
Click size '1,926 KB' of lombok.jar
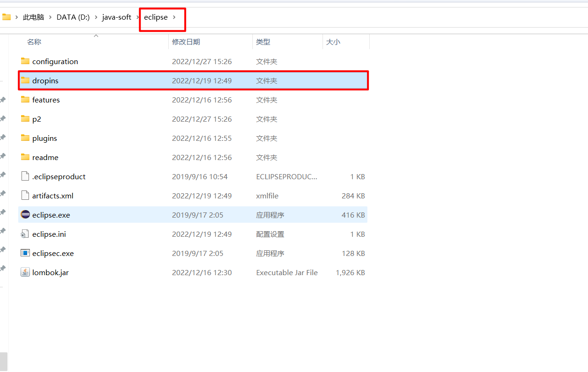tap(351, 272)
